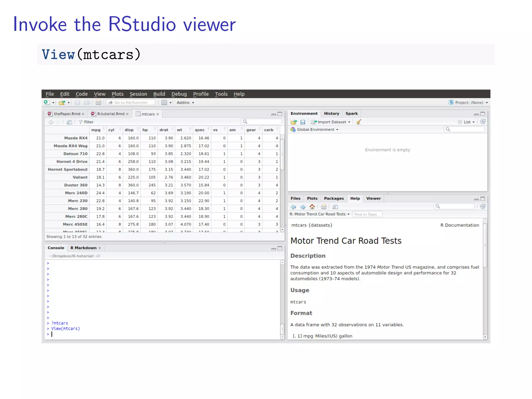This screenshot has height=399, width=532.
Task: Click the Load workspace icon in the Environment pane
Action: (x=294, y=122)
